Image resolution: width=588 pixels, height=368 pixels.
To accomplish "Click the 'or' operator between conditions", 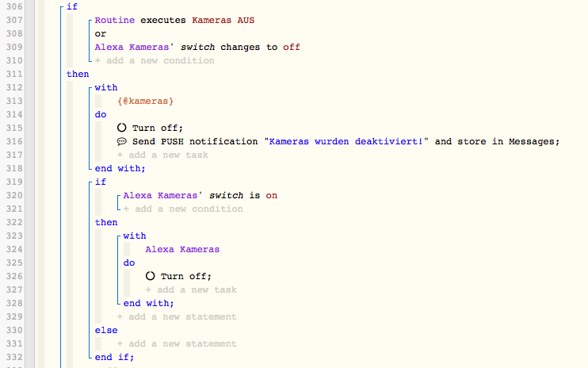I will pos(101,34).
